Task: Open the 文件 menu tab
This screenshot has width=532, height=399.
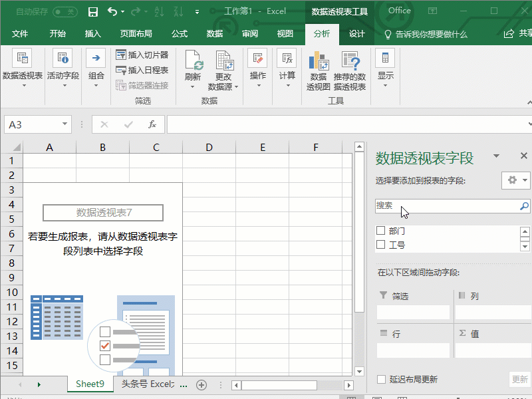Action: click(20, 34)
